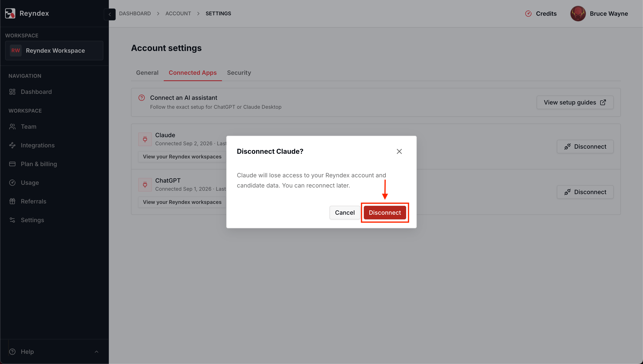Open the Reyndex Workspace selector

tap(54, 51)
